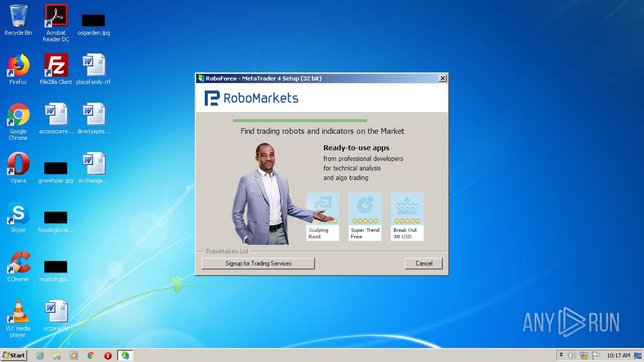Click Show Desktop button at taskbar end

point(639,355)
